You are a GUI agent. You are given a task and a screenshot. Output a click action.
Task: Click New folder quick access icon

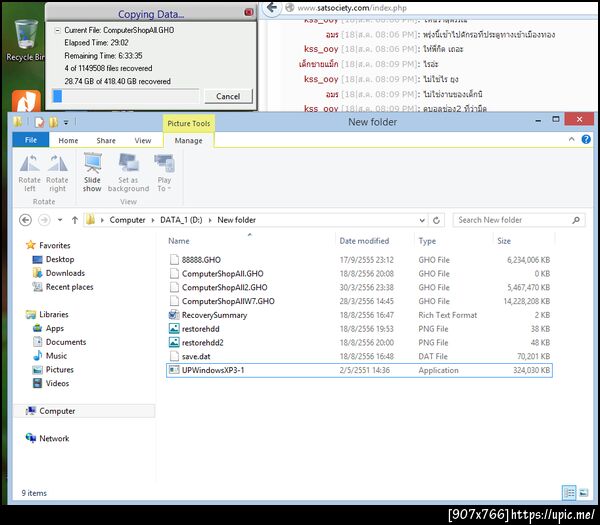coord(53,122)
